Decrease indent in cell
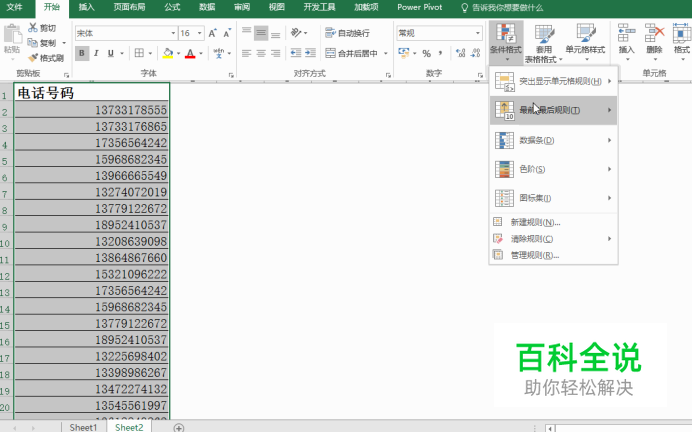The width and height of the screenshot is (692, 432). pos(296,53)
